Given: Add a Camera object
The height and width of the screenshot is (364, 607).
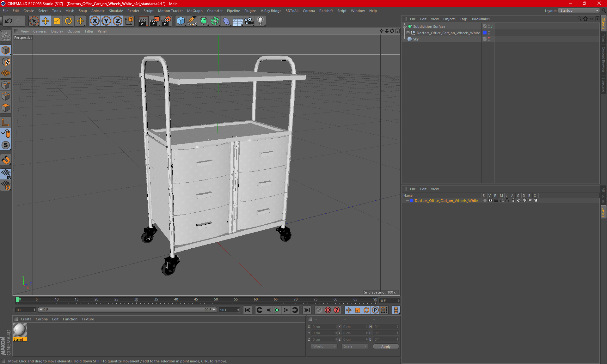Looking at the screenshot, I should click(x=249, y=21).
